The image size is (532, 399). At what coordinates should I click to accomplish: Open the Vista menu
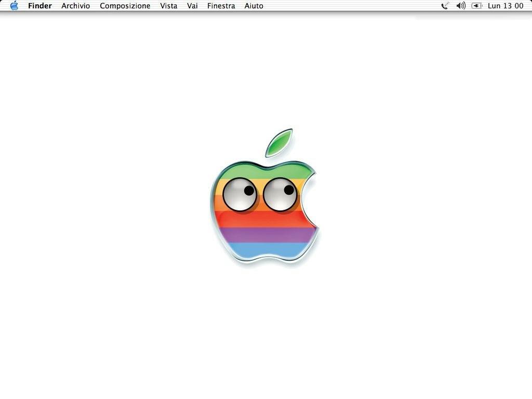tap(168, 6)
